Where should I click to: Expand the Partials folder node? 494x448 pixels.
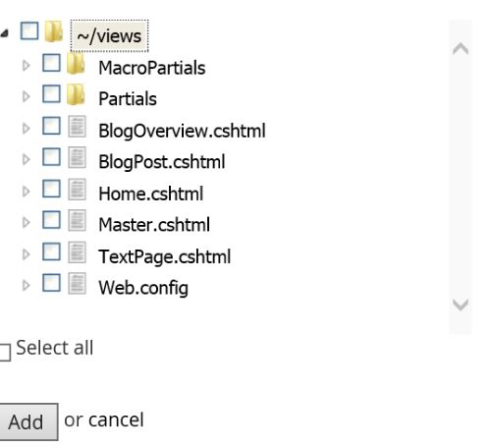click(x=27, y=96)
